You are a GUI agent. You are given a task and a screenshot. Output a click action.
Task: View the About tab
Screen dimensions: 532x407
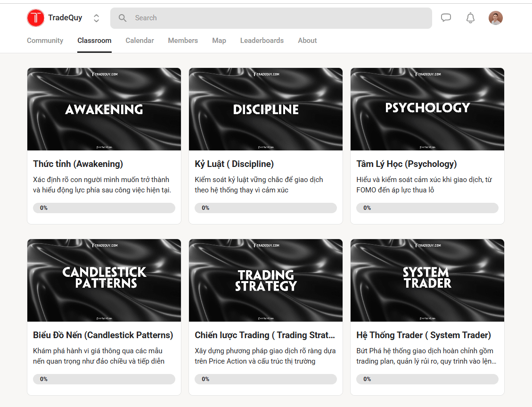point(307,41)
